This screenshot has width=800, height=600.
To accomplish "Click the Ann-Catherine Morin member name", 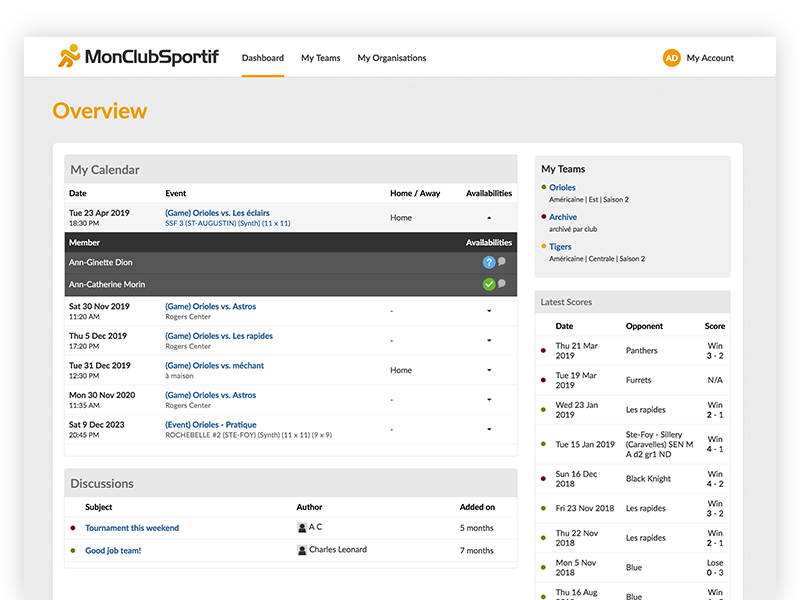I will (107, 284).
